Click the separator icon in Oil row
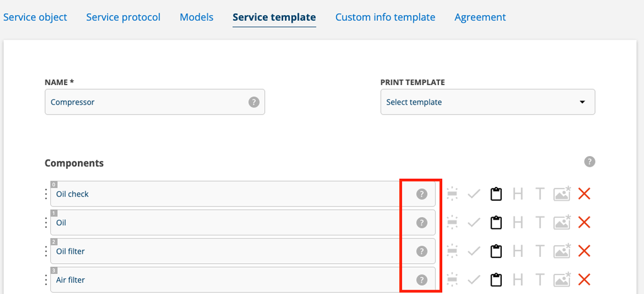Screen dimensions: 644x294 pos(452,222)
